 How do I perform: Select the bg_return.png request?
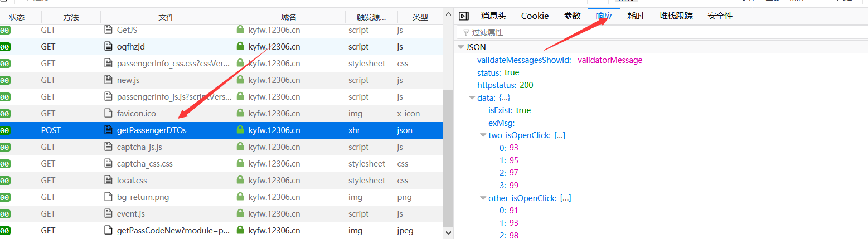click(x=221, y=197)
